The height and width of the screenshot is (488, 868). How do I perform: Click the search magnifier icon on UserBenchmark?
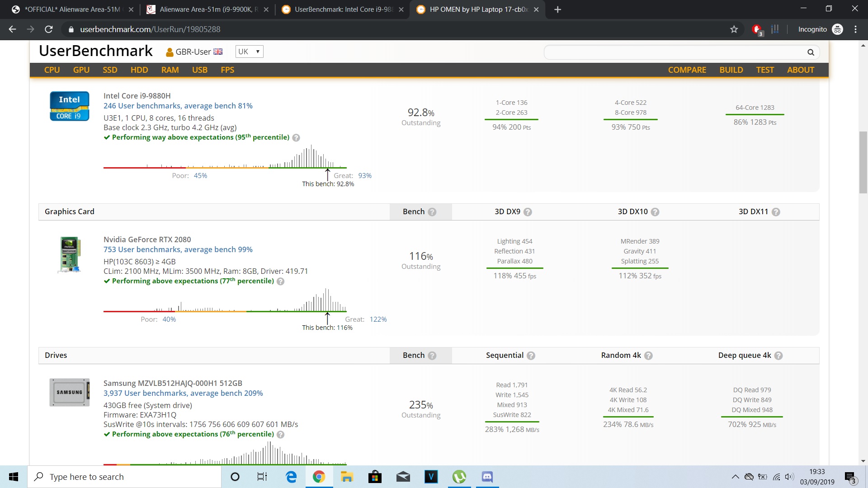click(x=811, y=52)
